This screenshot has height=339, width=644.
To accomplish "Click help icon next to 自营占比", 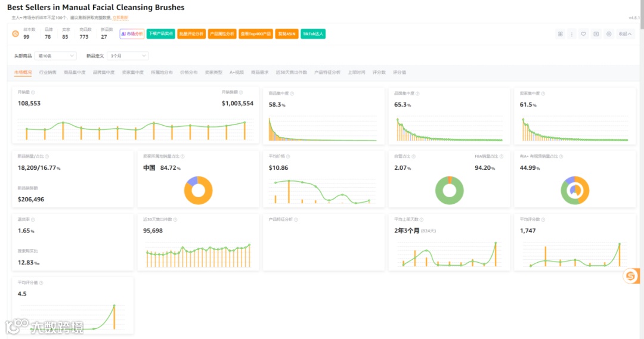I will point(414,156).
